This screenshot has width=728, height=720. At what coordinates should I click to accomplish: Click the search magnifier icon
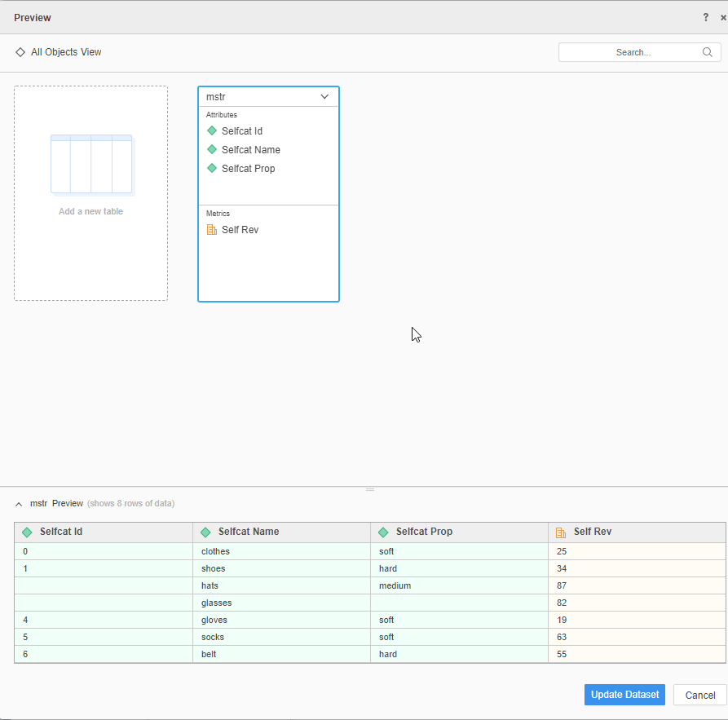(707, 52)
